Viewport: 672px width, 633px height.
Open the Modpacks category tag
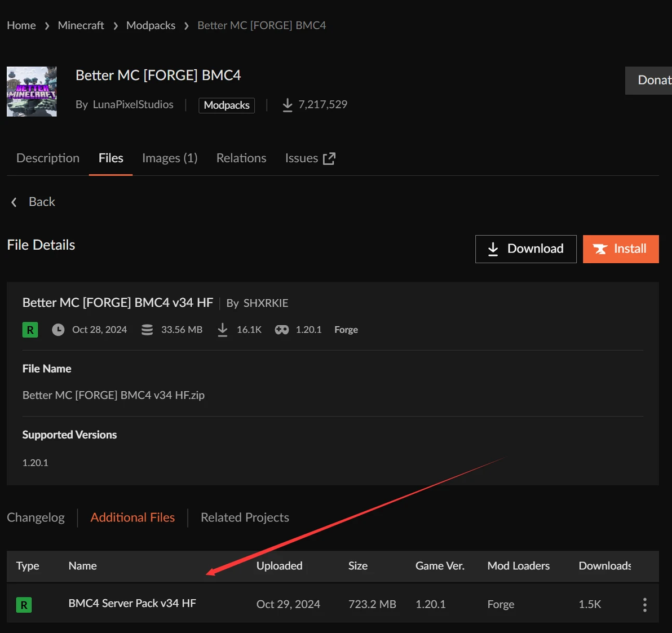[x=227, y=105]
